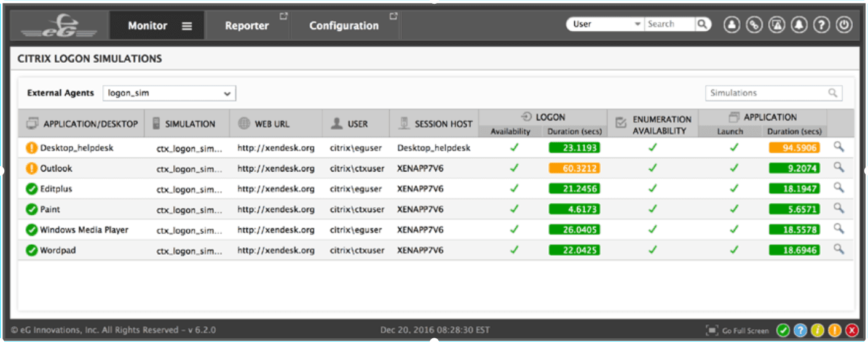Click magnifier icon for Paint row
The width and height of the screenshot is (868, 342).
click(x=838, y=208)
